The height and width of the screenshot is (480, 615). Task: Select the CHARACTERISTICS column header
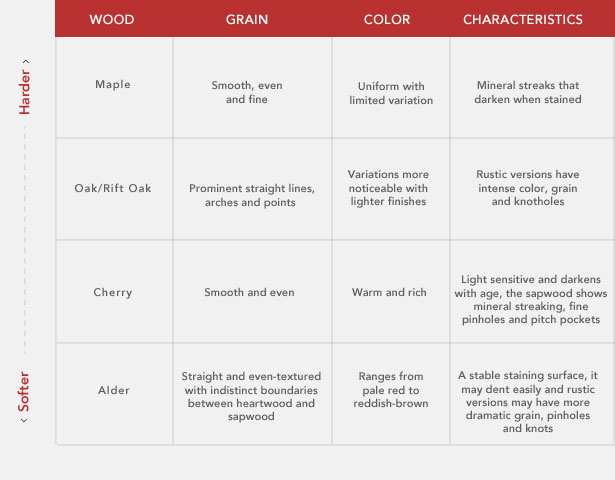click(523, 19)
